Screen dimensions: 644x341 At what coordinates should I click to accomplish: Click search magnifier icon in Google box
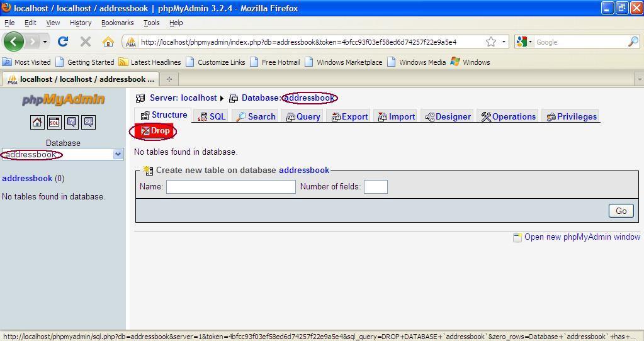[x=633, y=42]
